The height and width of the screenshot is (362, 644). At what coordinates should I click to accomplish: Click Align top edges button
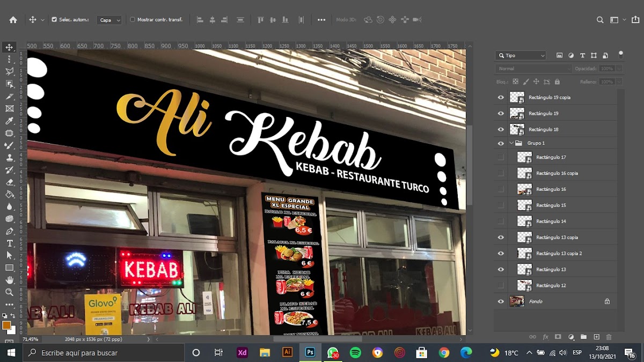point(261,20)
